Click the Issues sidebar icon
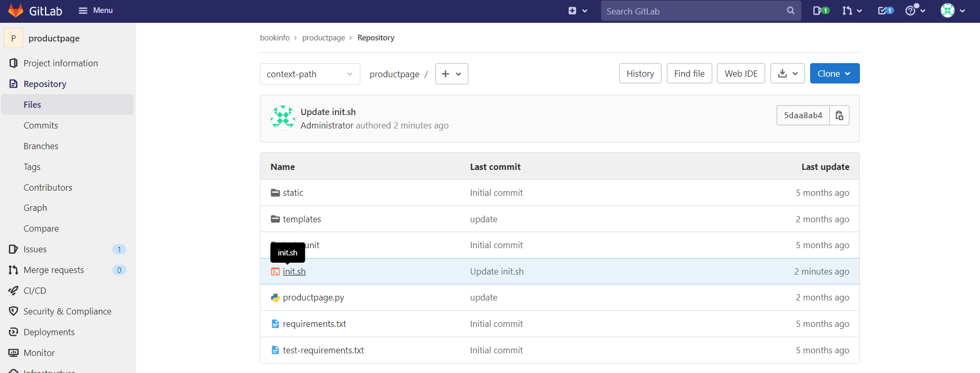The width and height of the screenshot is (980, 373). (13, 249)
